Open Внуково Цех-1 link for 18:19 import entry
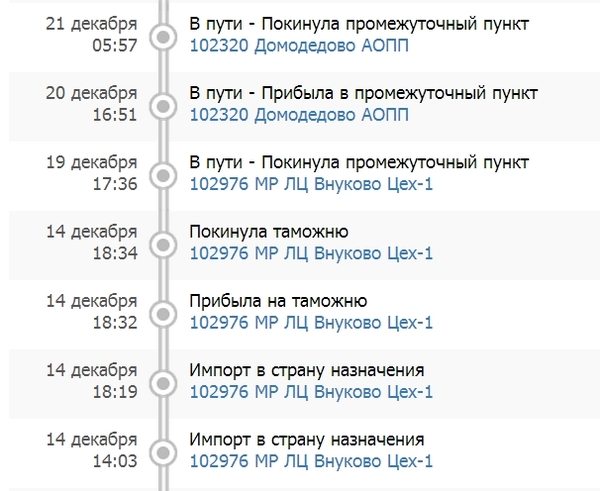The height and width of the screenshot is (491, 600). pyautogui.click(x=311, y=391)
